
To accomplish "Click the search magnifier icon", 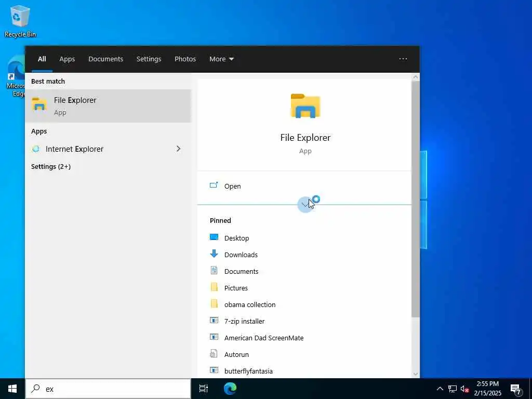I will pos(35,389).
